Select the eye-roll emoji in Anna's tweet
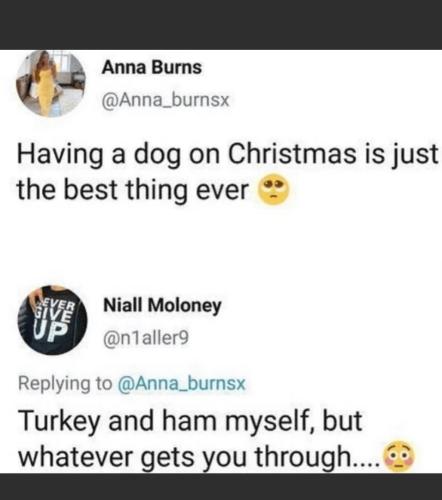 (274, 190)
